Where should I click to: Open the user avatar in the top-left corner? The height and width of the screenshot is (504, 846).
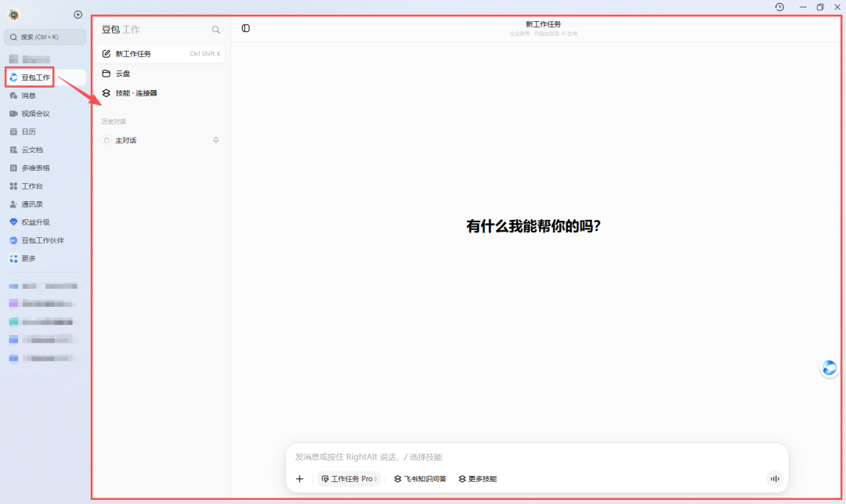point(13,15)
